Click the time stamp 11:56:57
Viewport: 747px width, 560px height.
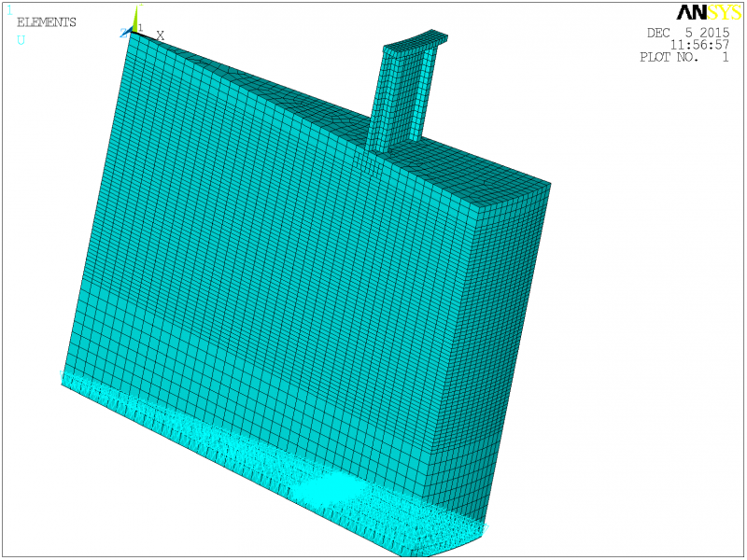point(699,45)
